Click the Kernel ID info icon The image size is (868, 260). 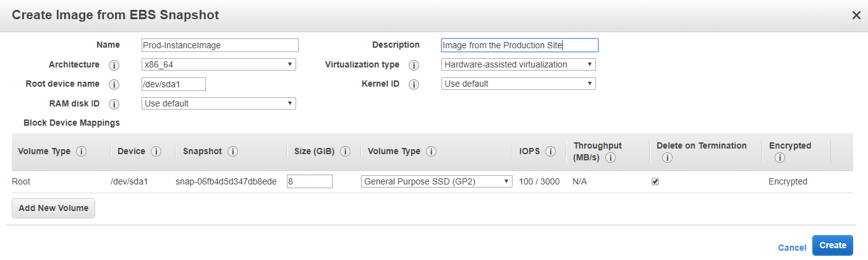[x=414, y=84]
